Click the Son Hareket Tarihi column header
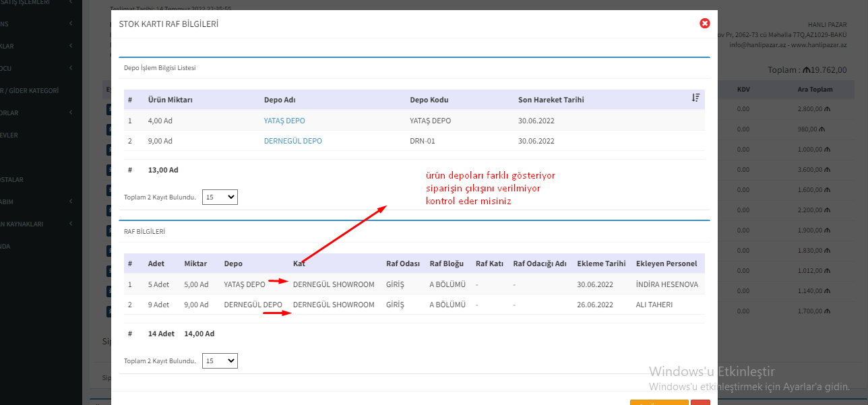The width and height of the screenshot is (868, 405). coord(551,100)
